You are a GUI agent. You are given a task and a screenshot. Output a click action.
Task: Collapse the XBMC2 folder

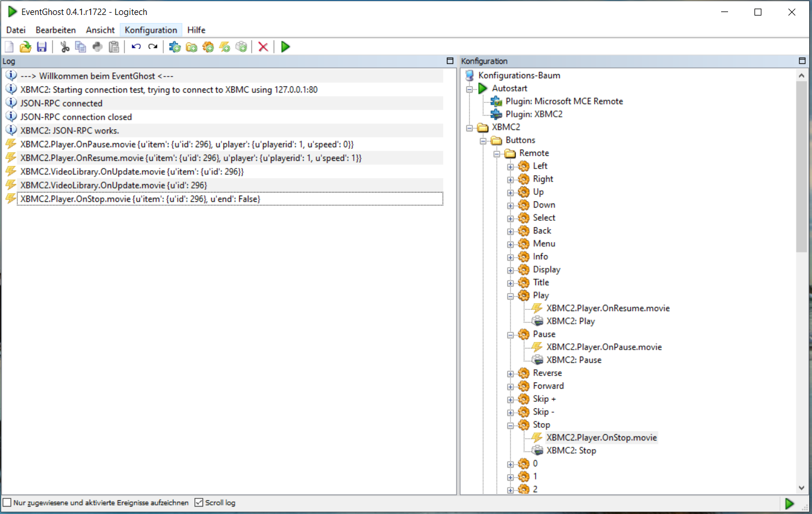pyautogui.click(x=470, y=128)
